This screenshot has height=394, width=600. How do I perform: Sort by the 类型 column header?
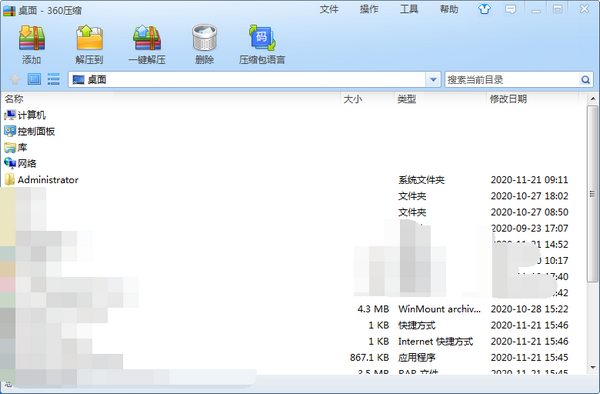pos(406,99)
